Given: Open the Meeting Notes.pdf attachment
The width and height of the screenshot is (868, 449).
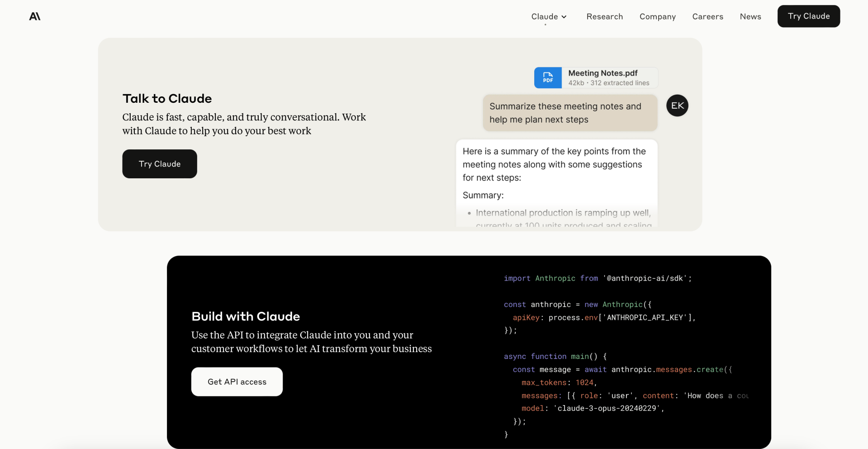Looking at the screenshot, I should pyautogui.click(x=596, y=78).
